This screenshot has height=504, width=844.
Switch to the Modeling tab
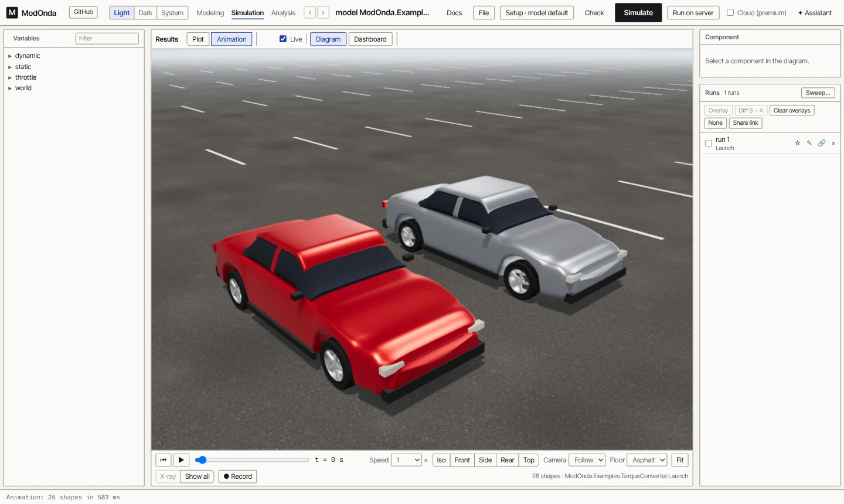pyautogui.click(x=210, y=13)
